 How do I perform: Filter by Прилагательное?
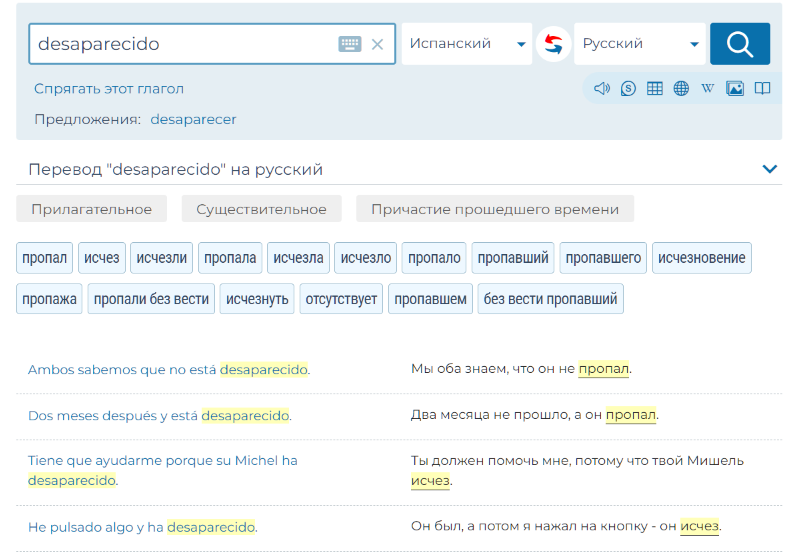(x=91, y=209)
